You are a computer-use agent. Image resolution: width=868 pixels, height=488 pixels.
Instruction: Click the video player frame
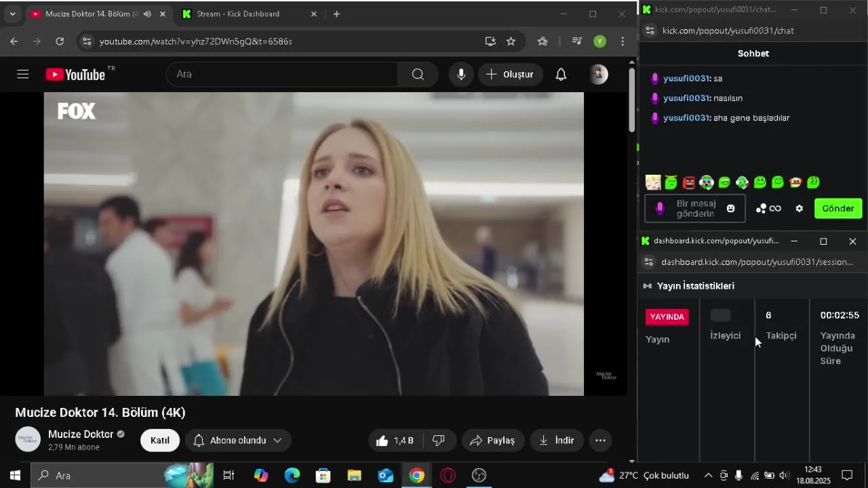[x=314, y=244]
